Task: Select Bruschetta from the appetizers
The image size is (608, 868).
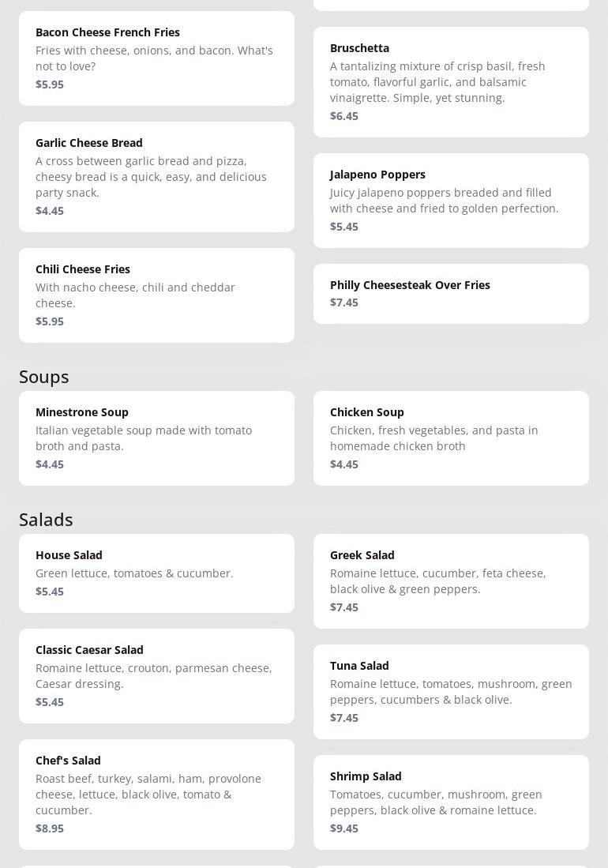Action: tap(451, 81)
